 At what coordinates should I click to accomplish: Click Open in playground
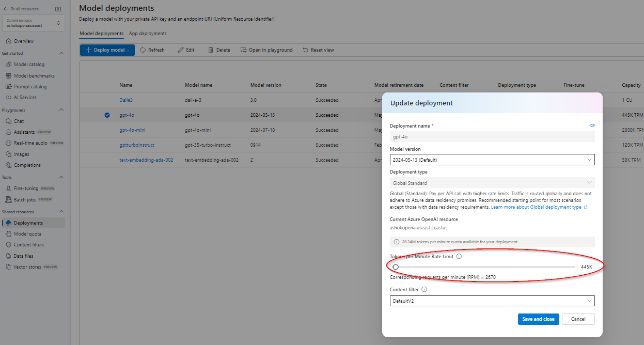266,50
